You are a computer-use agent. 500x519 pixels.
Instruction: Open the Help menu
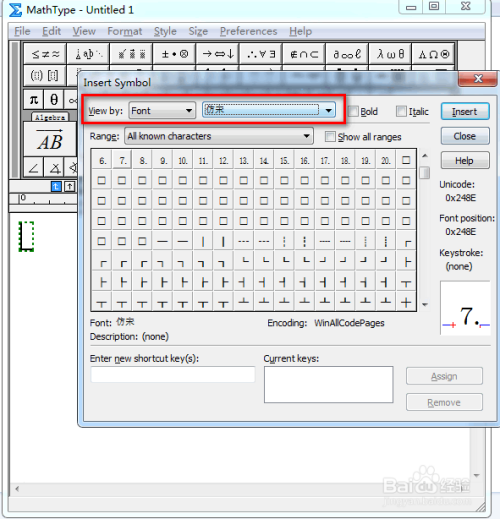[x=300, y=31]
